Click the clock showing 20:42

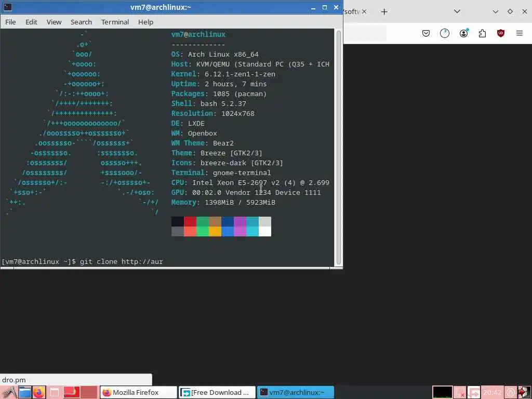click(x=493, y=392)
